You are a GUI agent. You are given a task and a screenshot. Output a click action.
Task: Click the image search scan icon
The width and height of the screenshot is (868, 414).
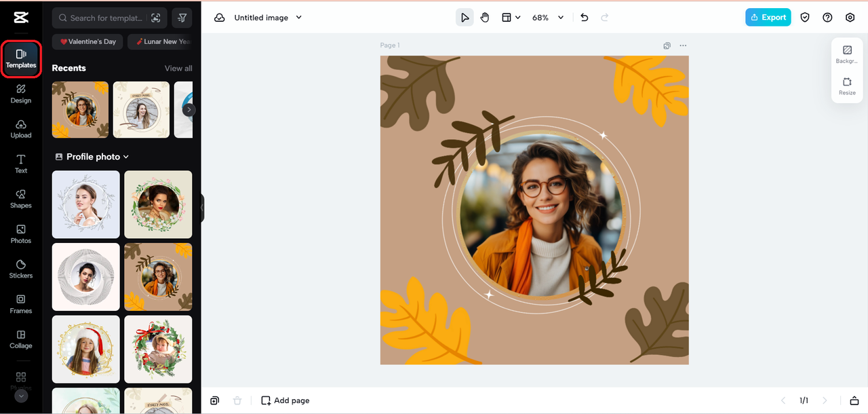(x=156, y=18)
